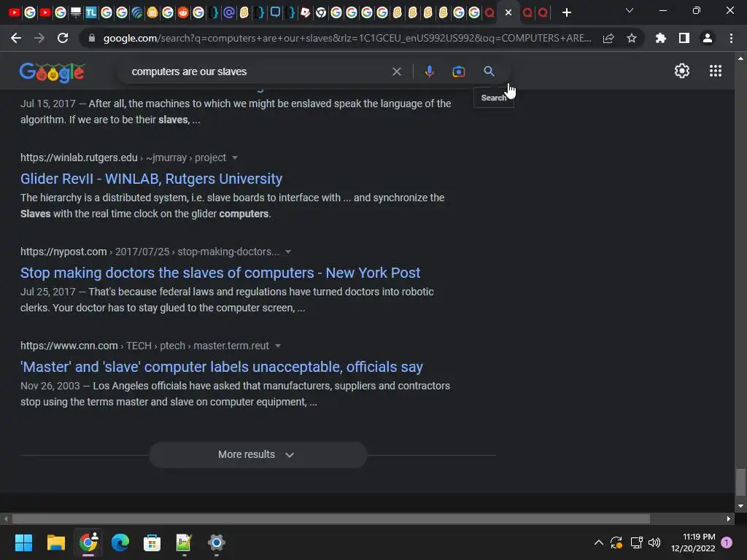Share this page using the share icon
Image resolution: width=747 pixels, height=560 pixels.
coord(608,38)
